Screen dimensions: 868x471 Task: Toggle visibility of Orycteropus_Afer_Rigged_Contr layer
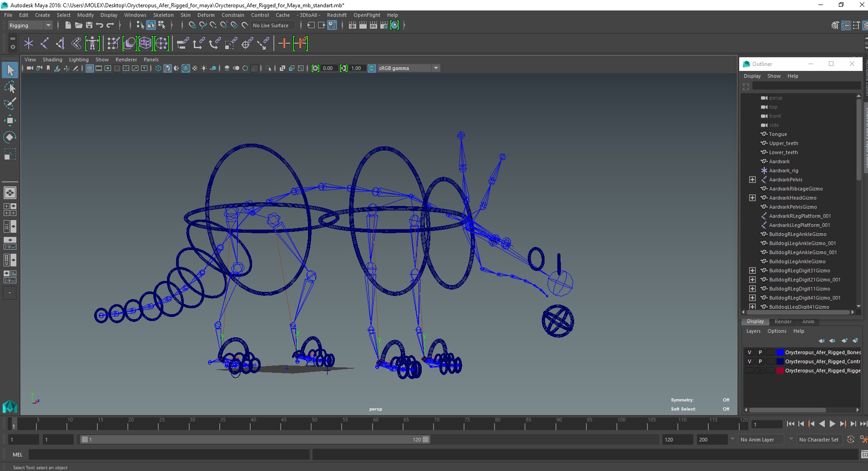(x=750, y=361)
